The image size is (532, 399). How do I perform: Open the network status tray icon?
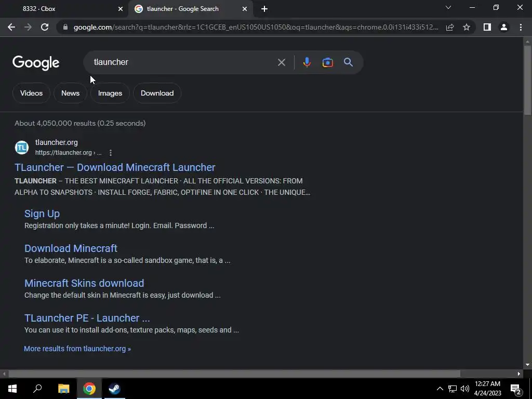[453, 389]
